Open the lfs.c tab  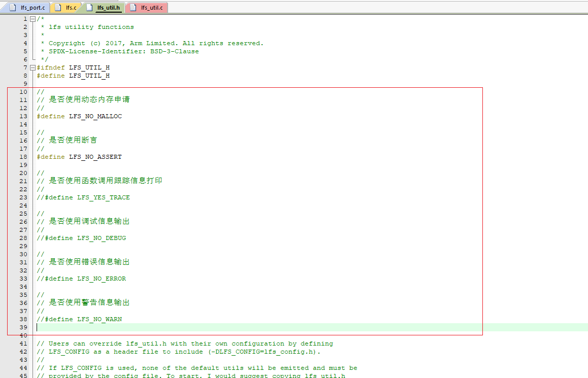66,8
